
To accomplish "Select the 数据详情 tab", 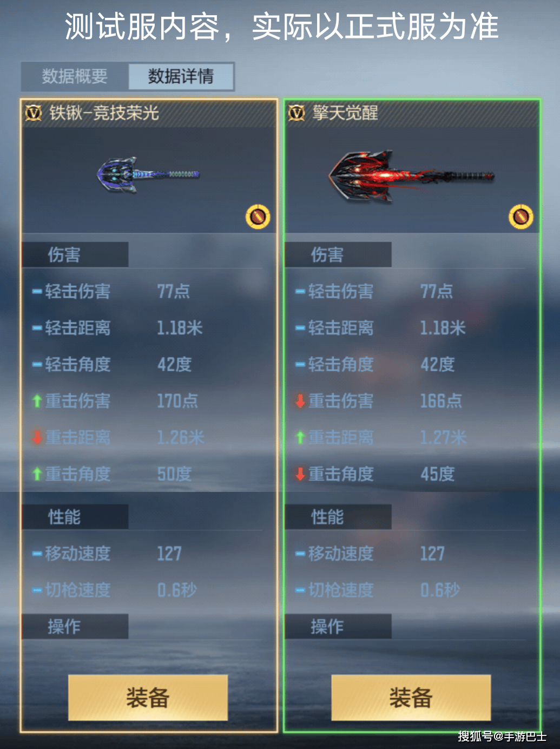I will click(x=181, y=76).
